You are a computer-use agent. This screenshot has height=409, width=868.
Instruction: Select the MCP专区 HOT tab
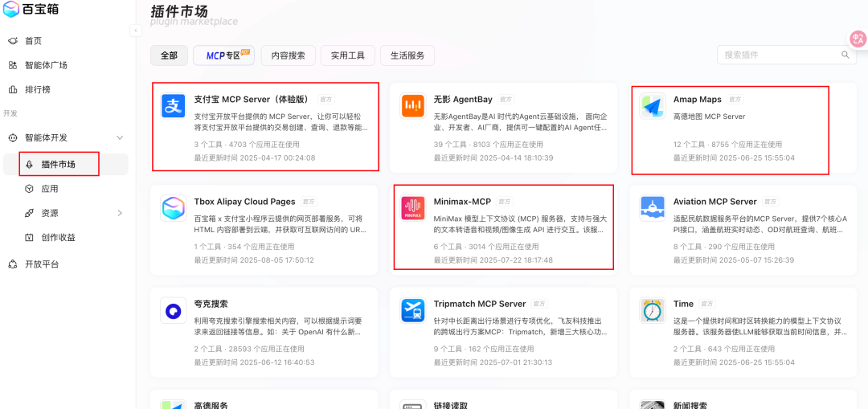coord(223,55)
